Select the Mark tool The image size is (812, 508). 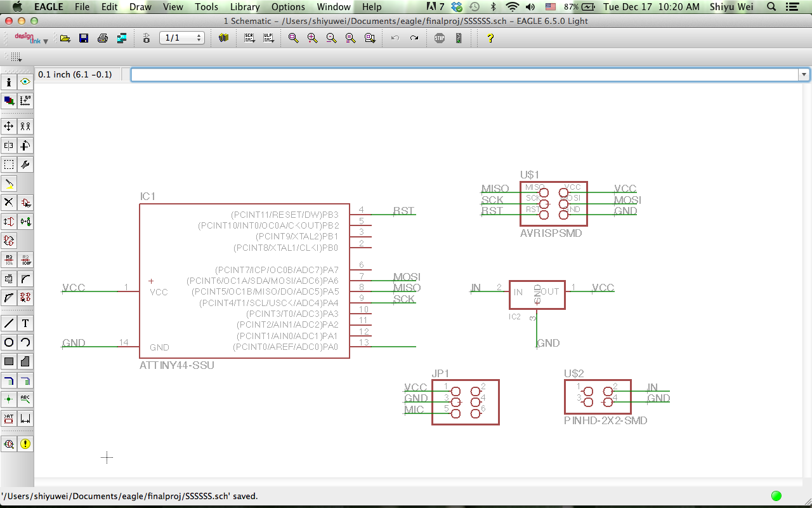pyautogui.click(x=25, y=101)
